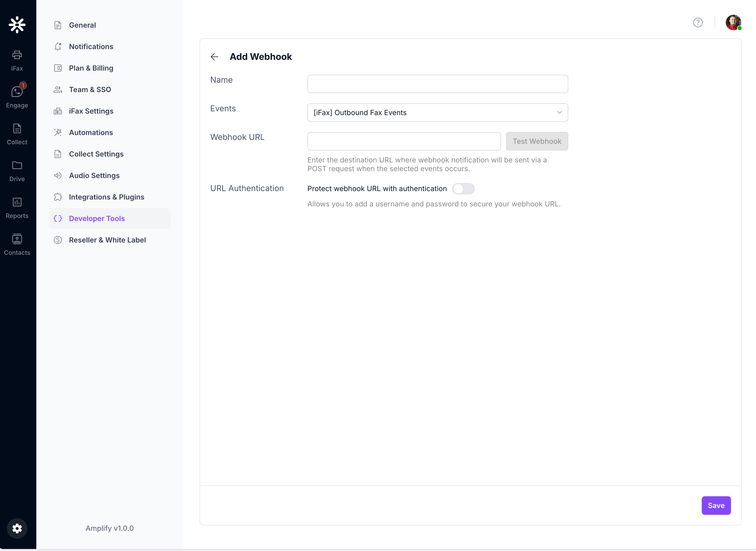756x551 pixels.
Task: Open the Contacts icon
Action: pos(17,239)
